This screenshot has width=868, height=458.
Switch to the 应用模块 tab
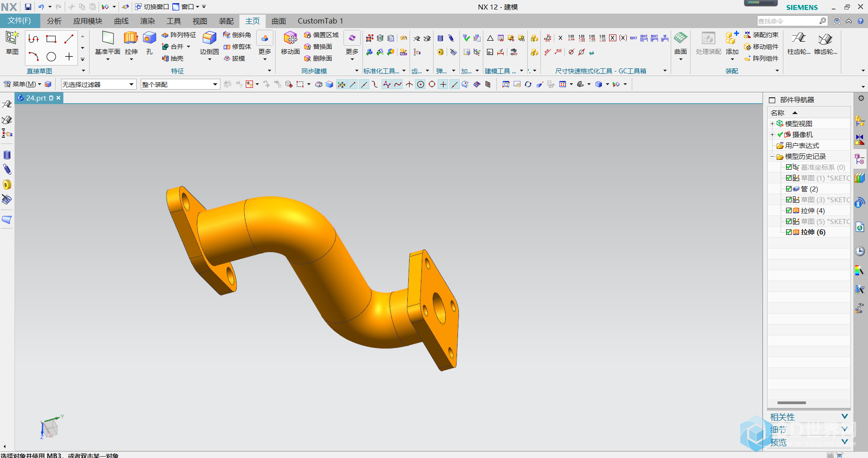pos(88,21)
